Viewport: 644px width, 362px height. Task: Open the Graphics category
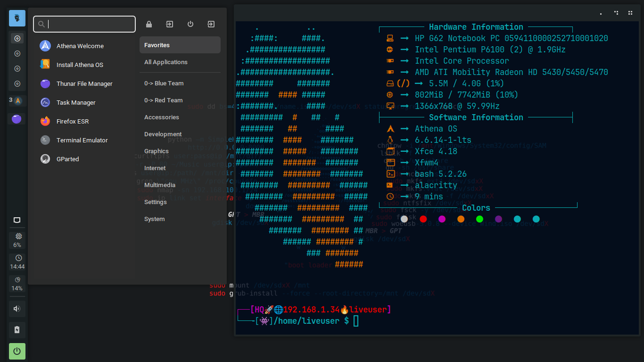[180, 151]
